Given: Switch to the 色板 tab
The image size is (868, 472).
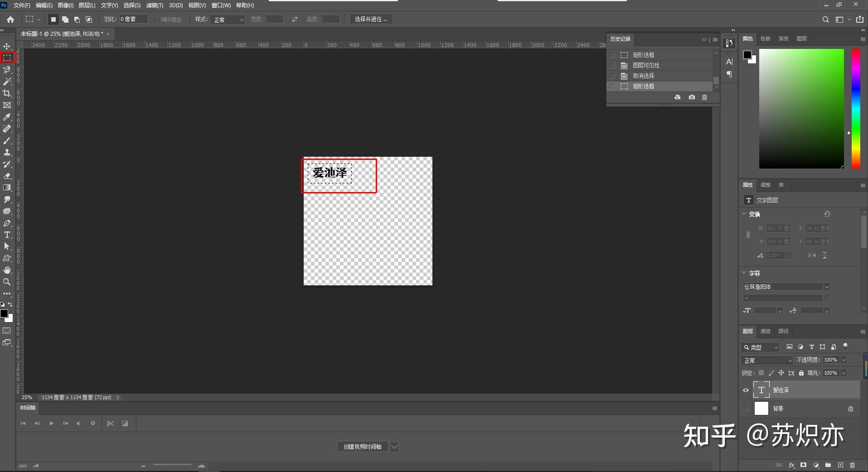Looking at the screenshot, I should [x=766, y=39].
